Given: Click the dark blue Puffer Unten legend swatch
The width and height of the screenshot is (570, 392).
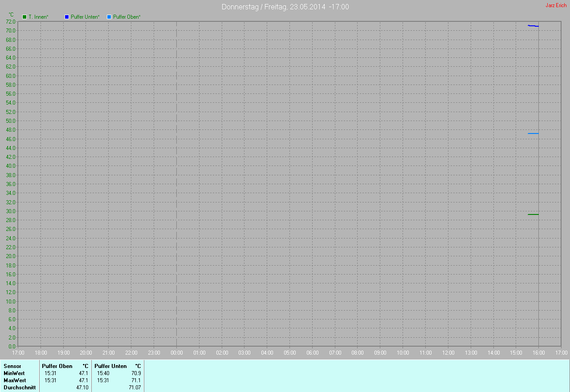Looking at the screenshot, I should coord(67,17).
